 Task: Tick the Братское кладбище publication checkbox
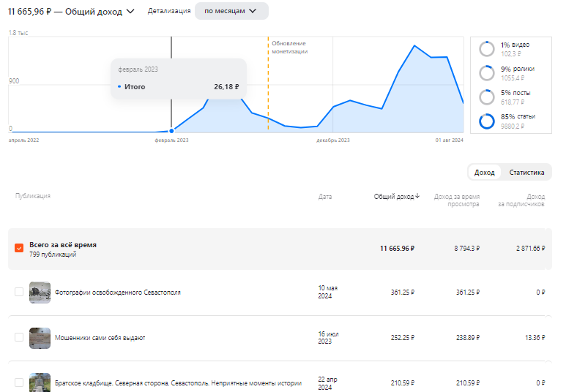[x=19, y=382]
